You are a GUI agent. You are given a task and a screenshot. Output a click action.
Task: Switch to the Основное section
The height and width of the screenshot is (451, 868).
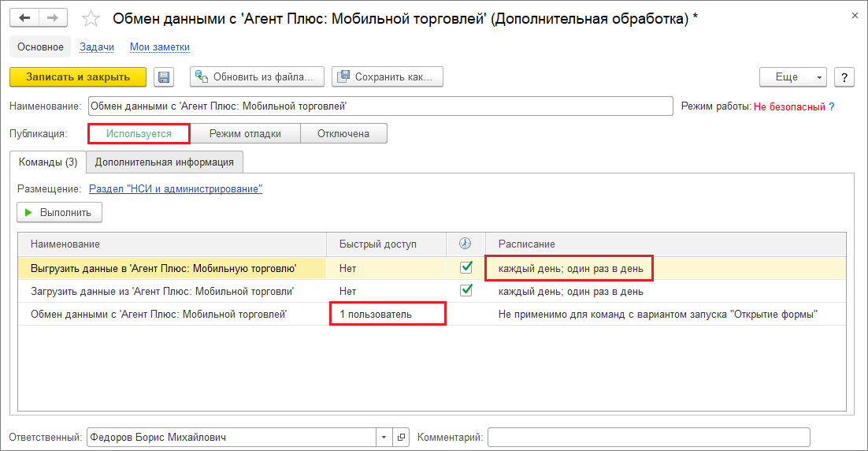point(40,47)
